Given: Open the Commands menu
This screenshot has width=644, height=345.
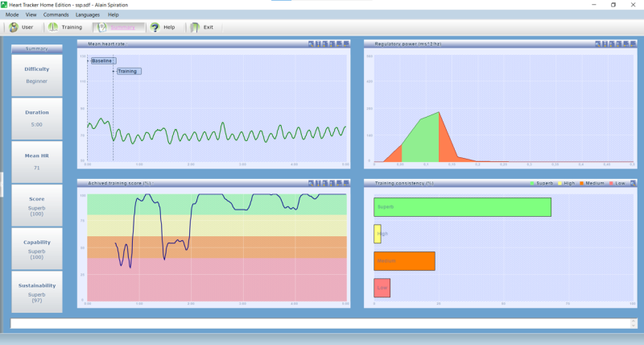Looking at the screenshot, I should (56, 15).
